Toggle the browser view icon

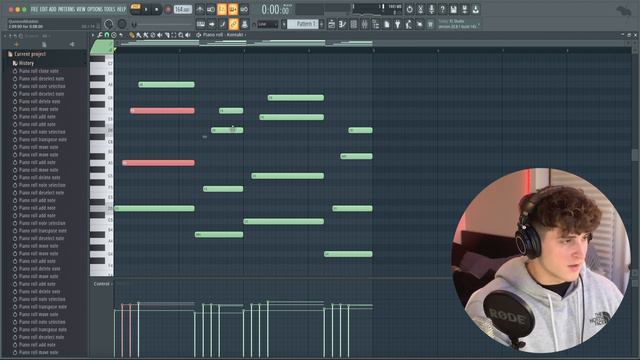[x=376, y=24]
